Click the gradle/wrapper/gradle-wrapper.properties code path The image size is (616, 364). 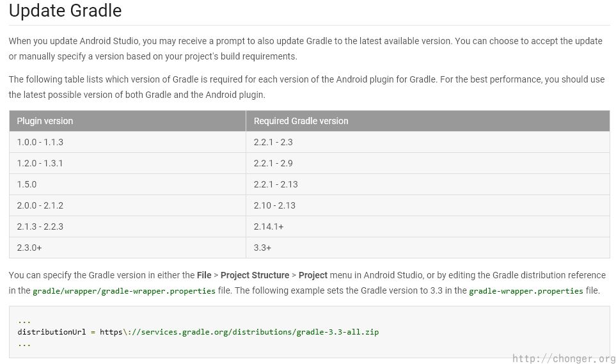pos(124,291)
